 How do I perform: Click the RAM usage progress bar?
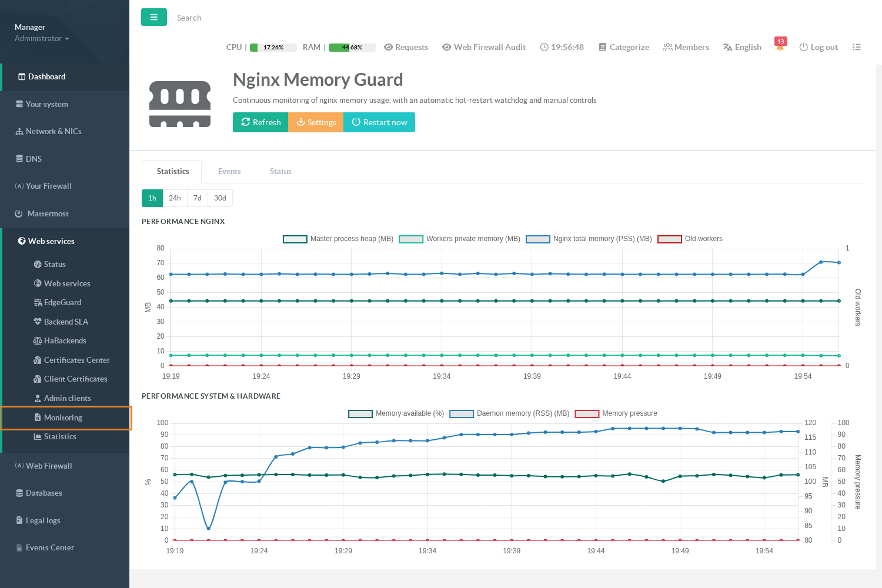pos(352,48)
